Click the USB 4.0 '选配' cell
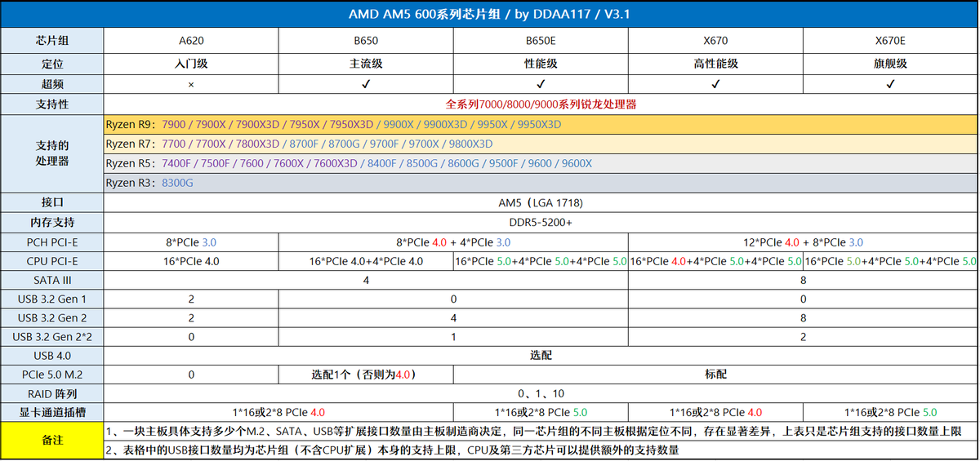The image size is (980, 461). (x=541, y=355)
